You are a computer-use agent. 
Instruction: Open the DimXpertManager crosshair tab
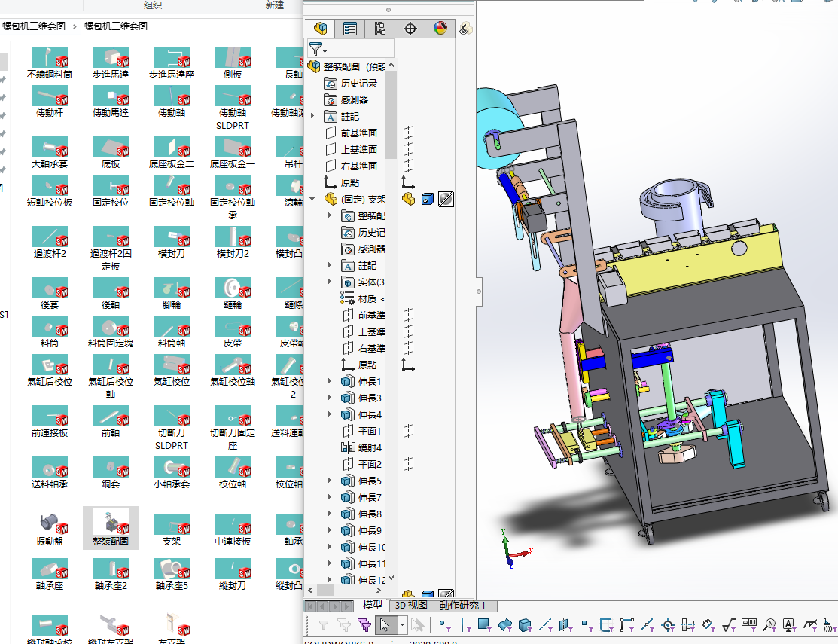410,29
